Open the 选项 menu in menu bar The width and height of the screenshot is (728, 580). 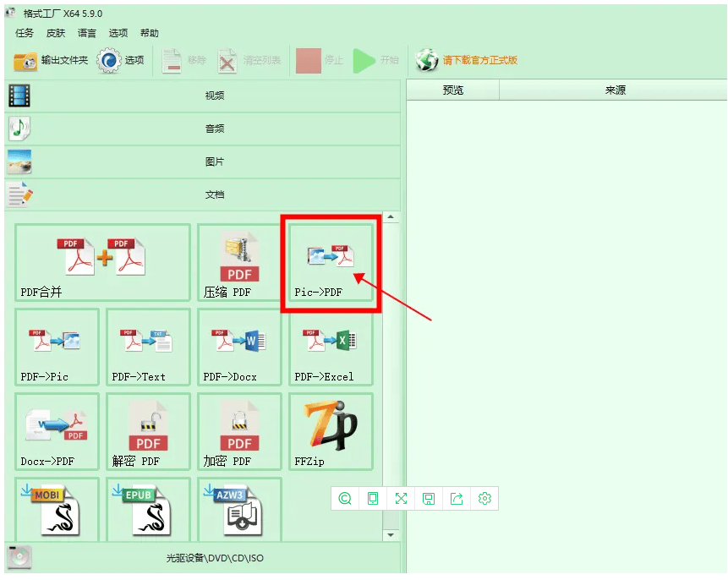pyautogui.click(x=118, y=33)
